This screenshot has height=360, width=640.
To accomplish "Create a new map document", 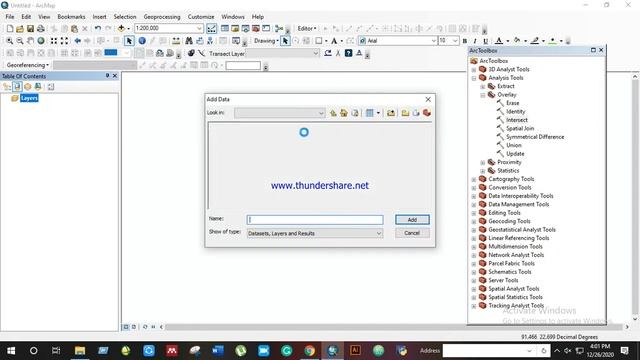I will pyautogui.click(x=9, y=29).
